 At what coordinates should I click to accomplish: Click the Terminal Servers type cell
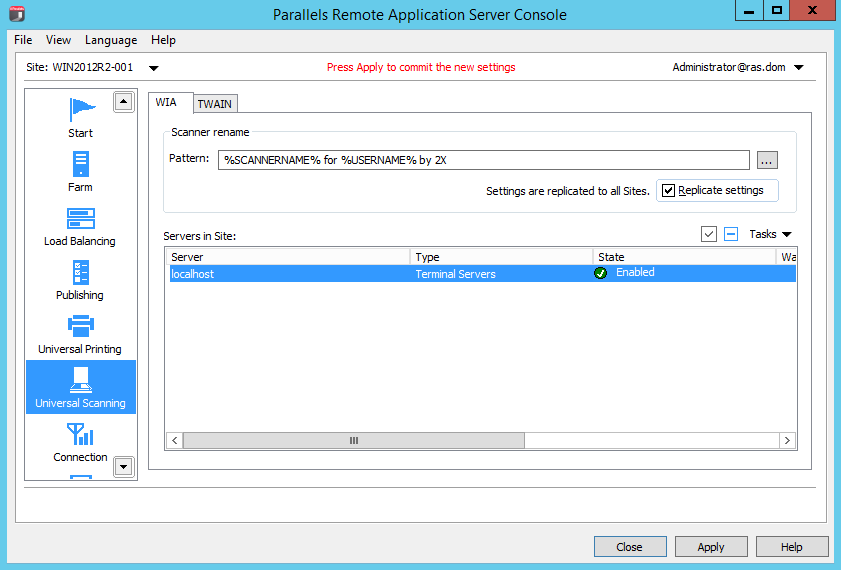point(455,274)
